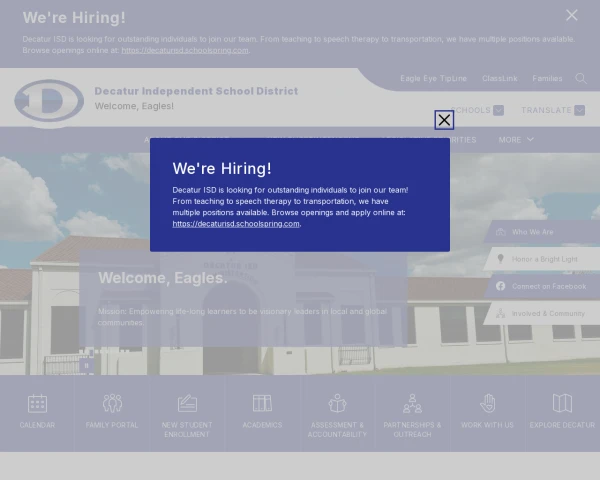Viewport: 600px width, 480px height.
Task: Click the light bulb icon
Action: pos(500,259)
